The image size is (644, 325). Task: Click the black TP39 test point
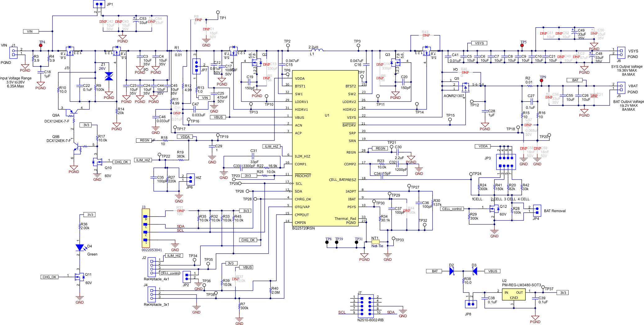point(337,242)
